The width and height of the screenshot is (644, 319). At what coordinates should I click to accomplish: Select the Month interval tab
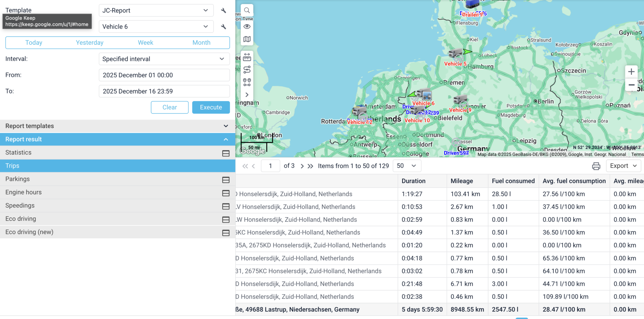pos(202,42)
